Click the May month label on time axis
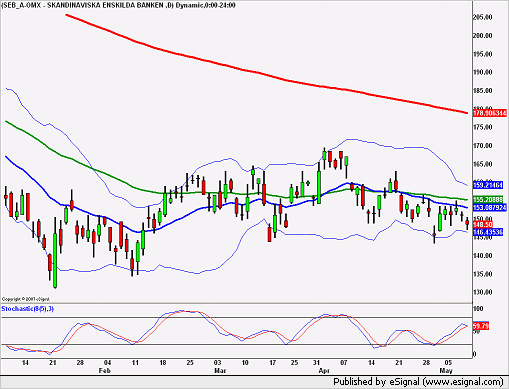The image size is (509, 389). click(446, 371)
